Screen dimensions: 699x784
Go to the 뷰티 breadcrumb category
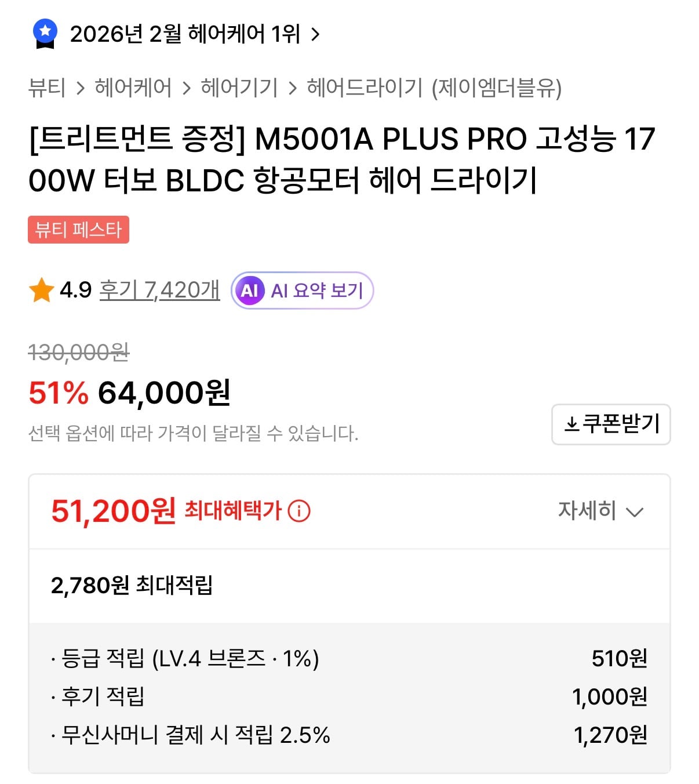point(47,88)
